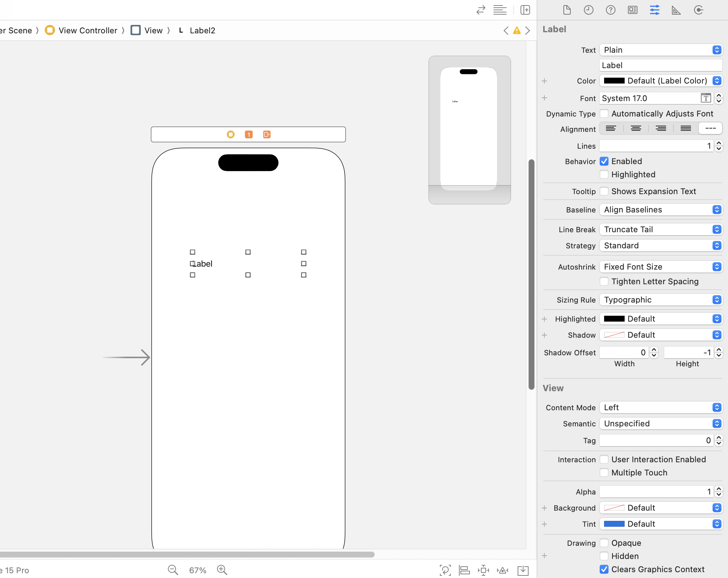Open the Align constraints menu icon

pos(464,570)
